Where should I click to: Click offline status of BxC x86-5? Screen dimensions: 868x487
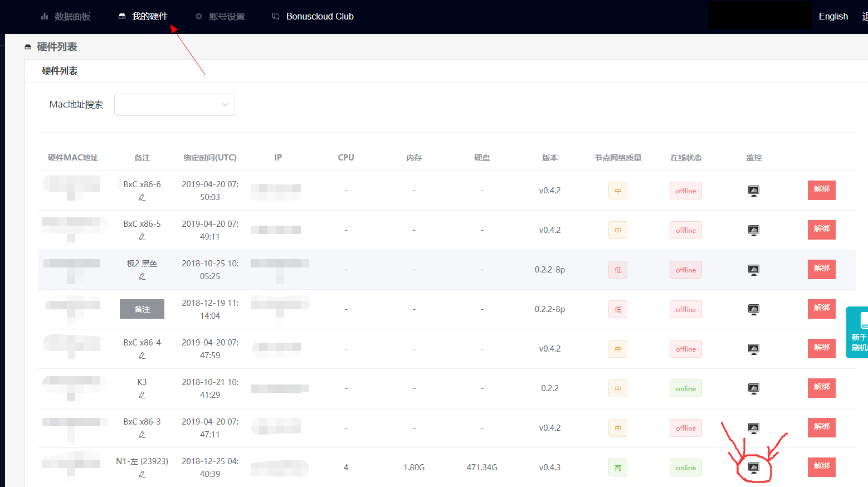coord(686,230)
